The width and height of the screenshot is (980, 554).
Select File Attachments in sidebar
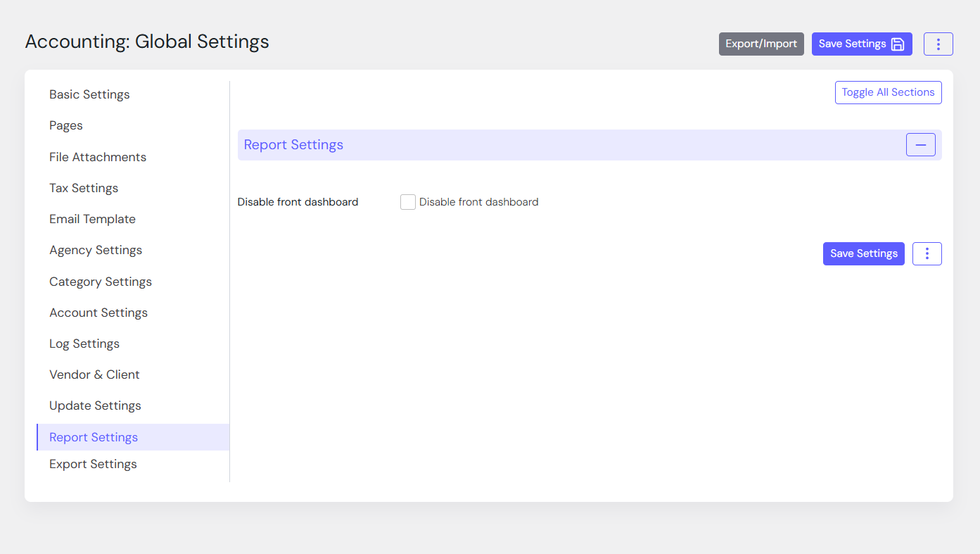(x=98, y=157)
